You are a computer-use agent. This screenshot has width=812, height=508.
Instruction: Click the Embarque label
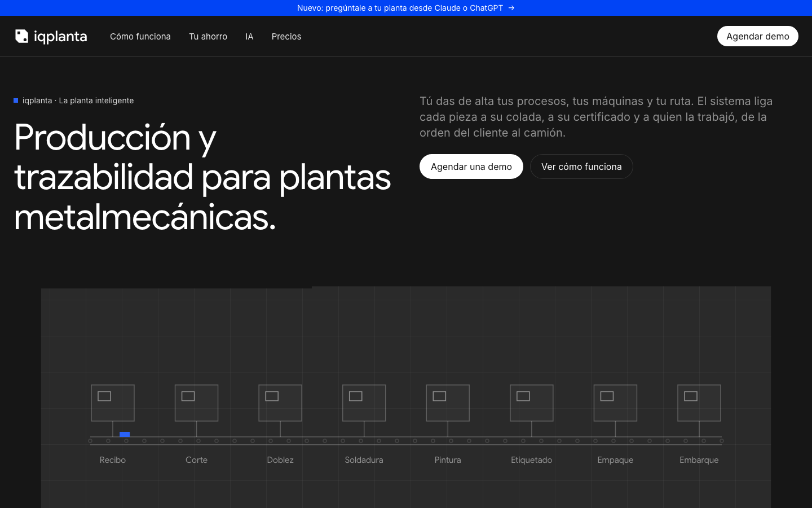(x=699, y=460)
